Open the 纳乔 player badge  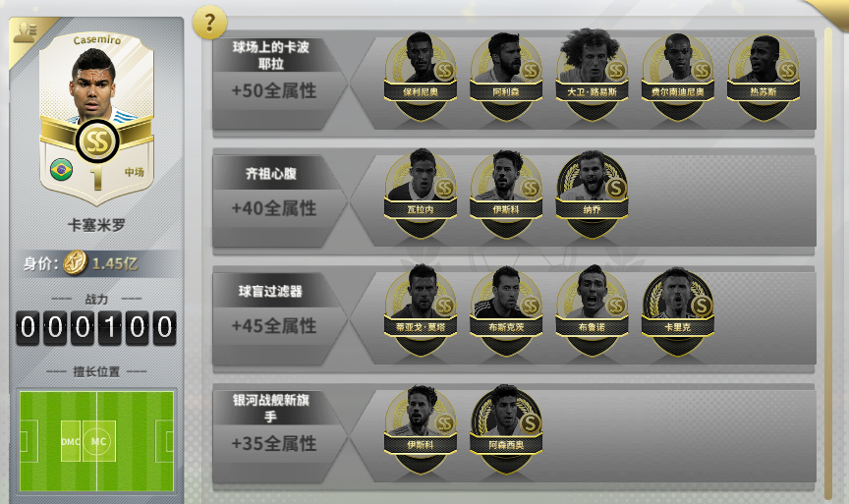592,194
